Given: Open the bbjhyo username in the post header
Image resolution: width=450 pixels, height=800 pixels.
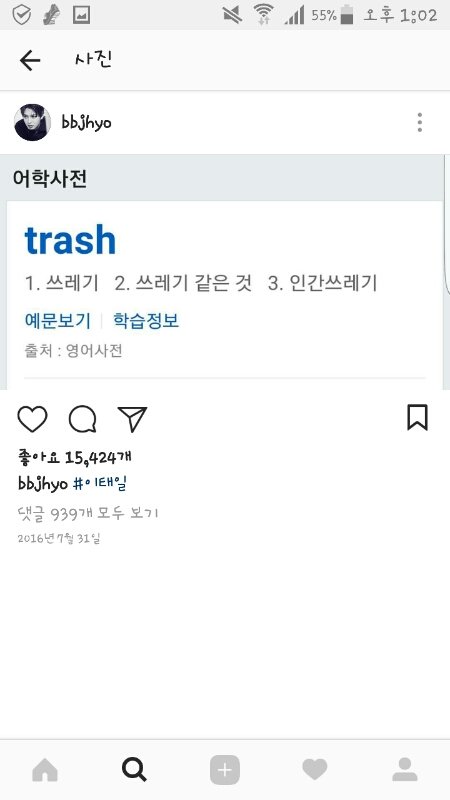Looking at the screenshot, I should (x=86, y=122).
